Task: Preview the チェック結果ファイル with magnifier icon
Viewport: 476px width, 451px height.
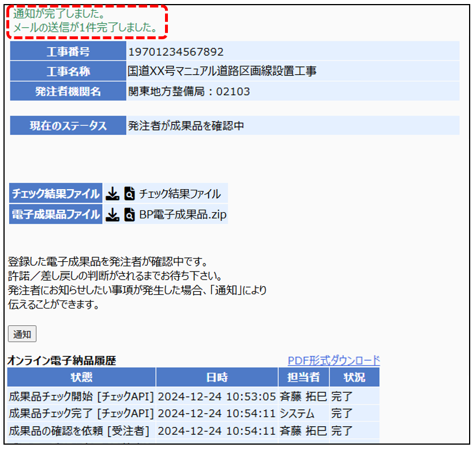Action: point(129,193)
